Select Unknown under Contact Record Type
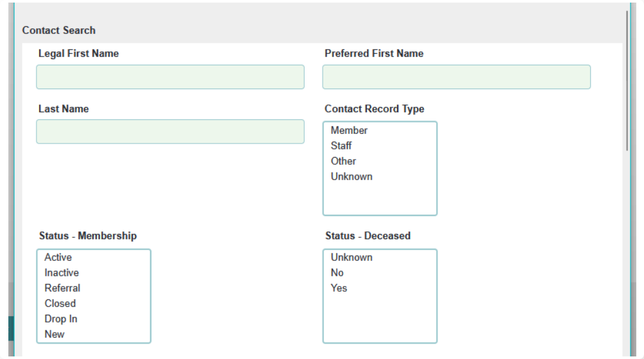This screenshot has height=359, width=644. click(352, 176)
